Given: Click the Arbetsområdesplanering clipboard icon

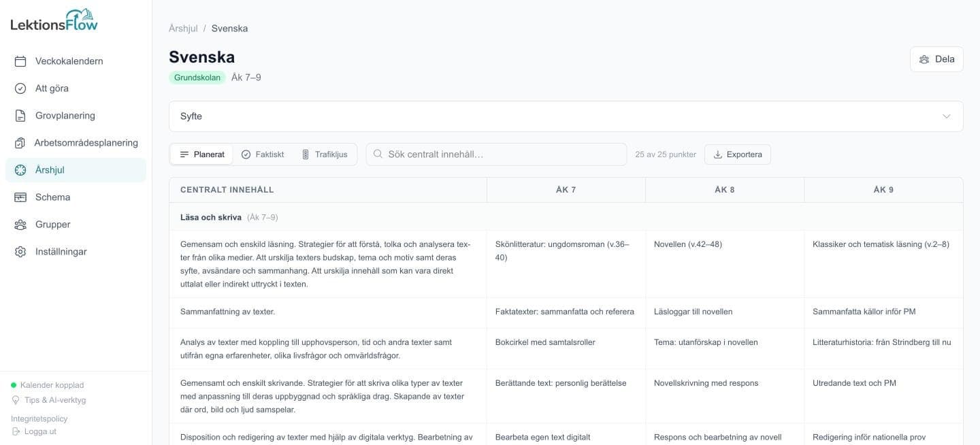Looking at the screenshot, I should (x=20, y=143).
